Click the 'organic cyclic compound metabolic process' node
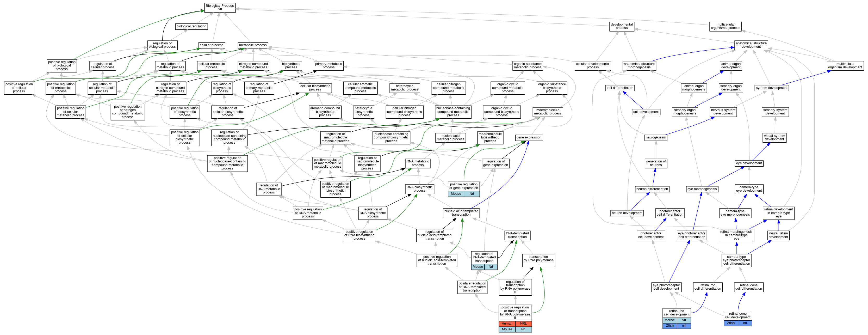868x335 pixels. [507, 88]
